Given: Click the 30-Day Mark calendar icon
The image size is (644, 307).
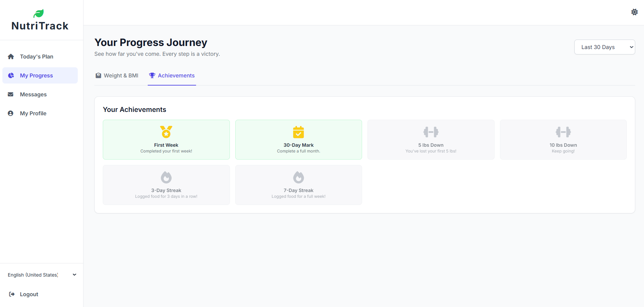Looking at the screenshot, I should tap(298, 132).
